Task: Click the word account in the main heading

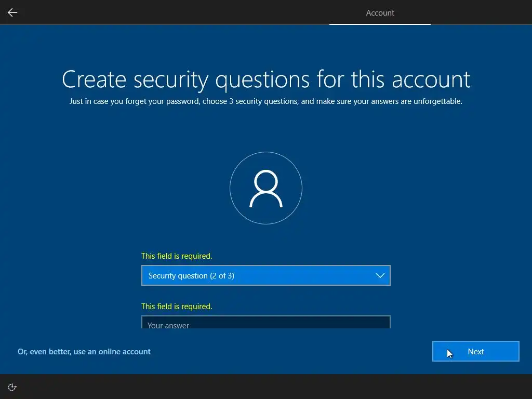Action: click(x=431, y=80)
